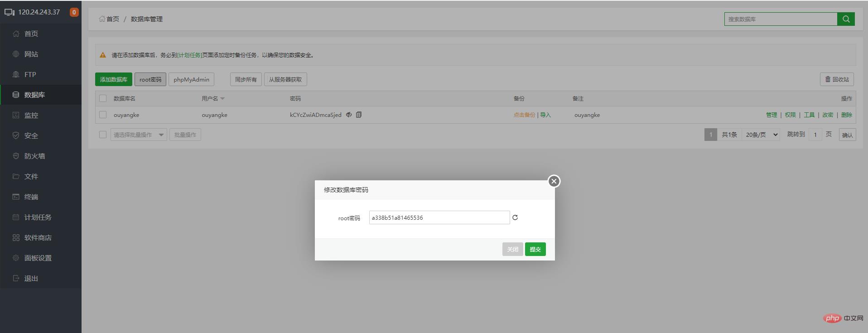Click the message count badge by IP

[74, 12]
